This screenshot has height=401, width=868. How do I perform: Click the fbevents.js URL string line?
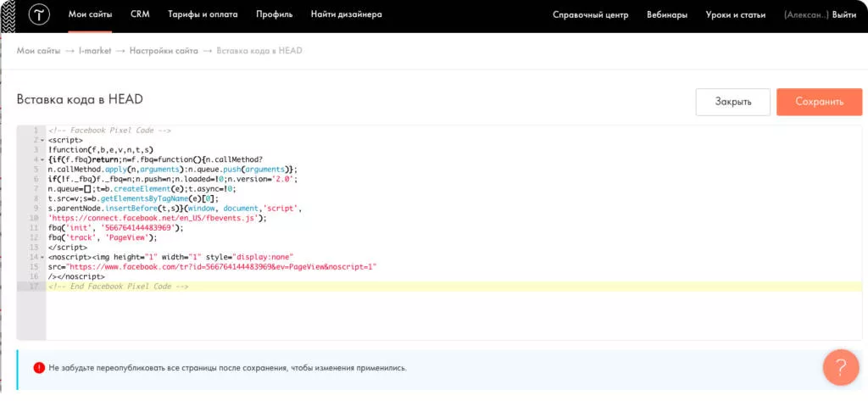(158, 218)
